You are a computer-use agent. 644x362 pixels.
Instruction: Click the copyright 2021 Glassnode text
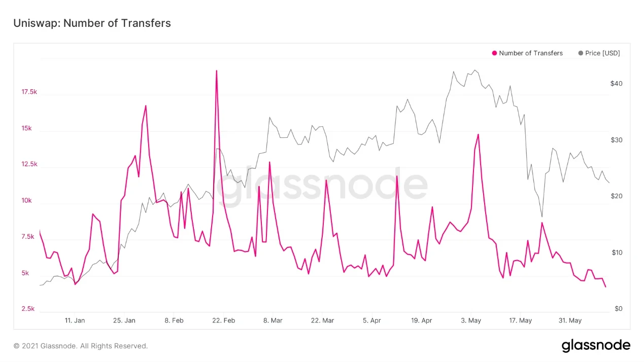81,346
